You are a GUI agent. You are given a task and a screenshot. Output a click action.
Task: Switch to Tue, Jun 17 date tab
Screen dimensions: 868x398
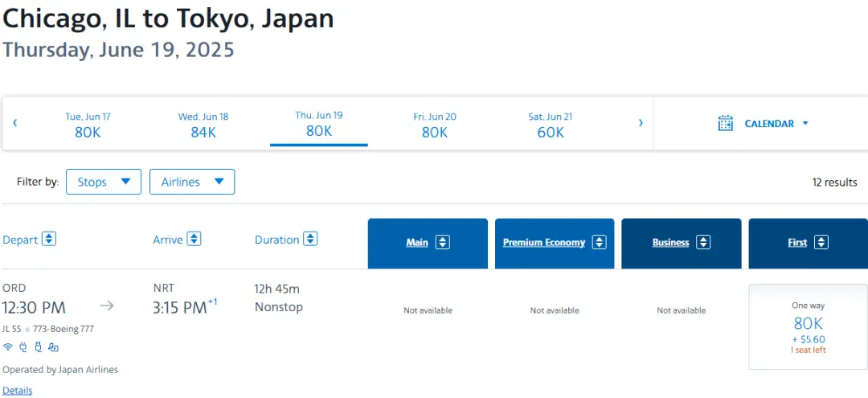(x=88, y=125)
